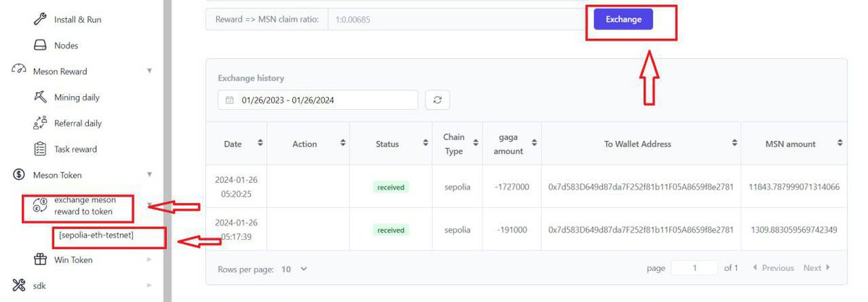The width and height of the screenshot is (868, 302).
Task: Click wallet address in -191000 row
Action: tap(641, 230)
